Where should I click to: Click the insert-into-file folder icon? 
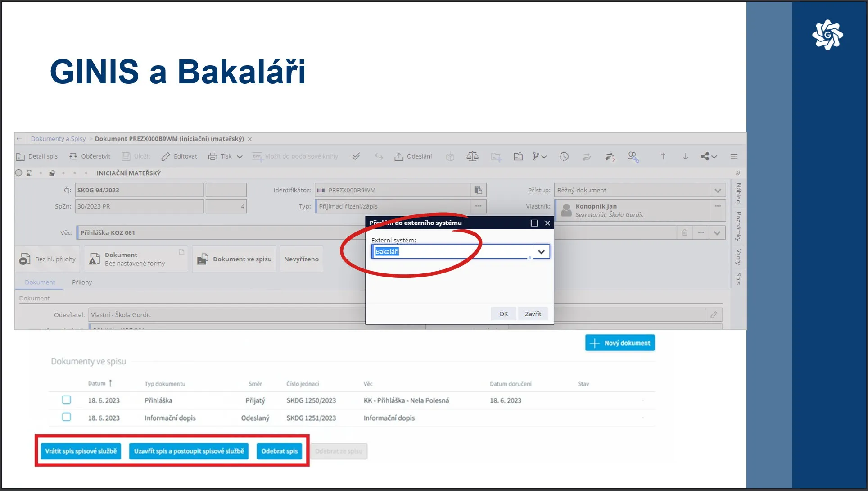pos(518,156)
